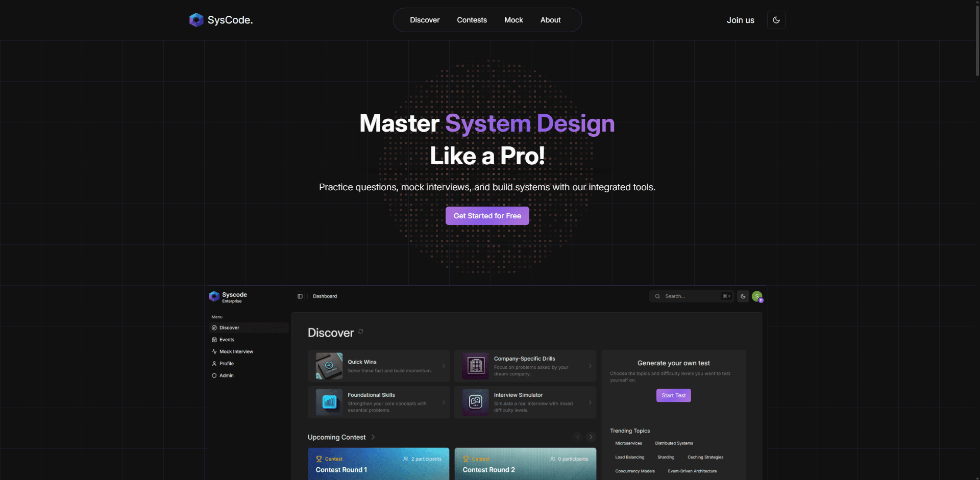Select the Interview Simulator chat icon
Viewport: 980px width, 480px height.
coord(476,402)
